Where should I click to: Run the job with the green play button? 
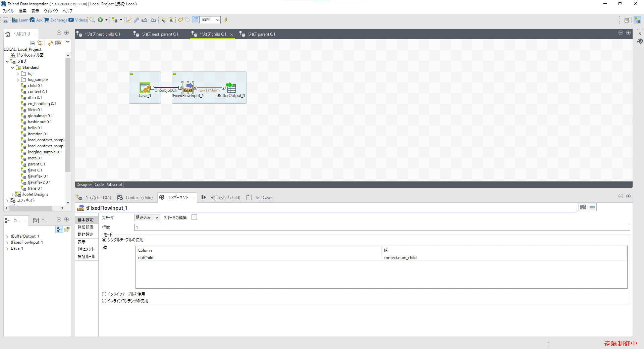(x=100, y=20)
